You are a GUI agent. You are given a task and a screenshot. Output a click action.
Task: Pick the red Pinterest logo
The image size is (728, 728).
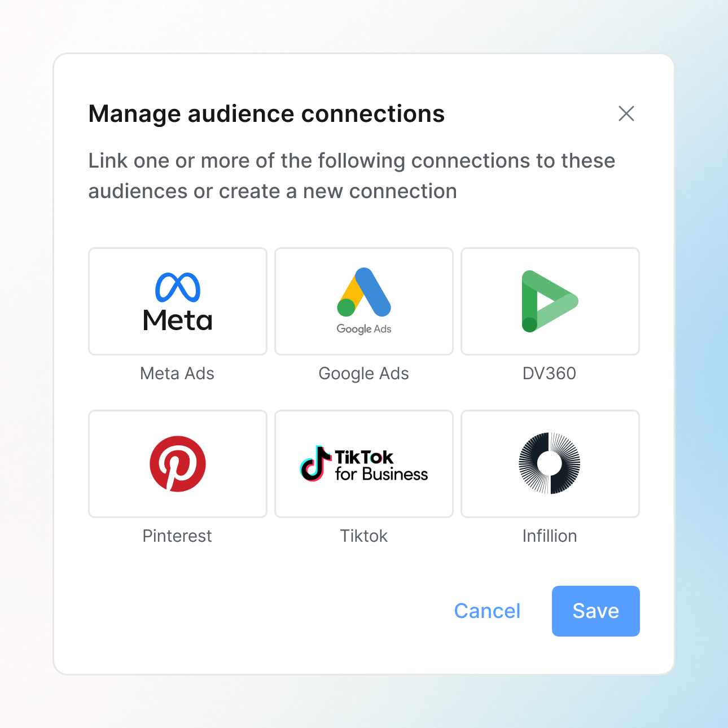pyautogui.click(x=178, y=464)
